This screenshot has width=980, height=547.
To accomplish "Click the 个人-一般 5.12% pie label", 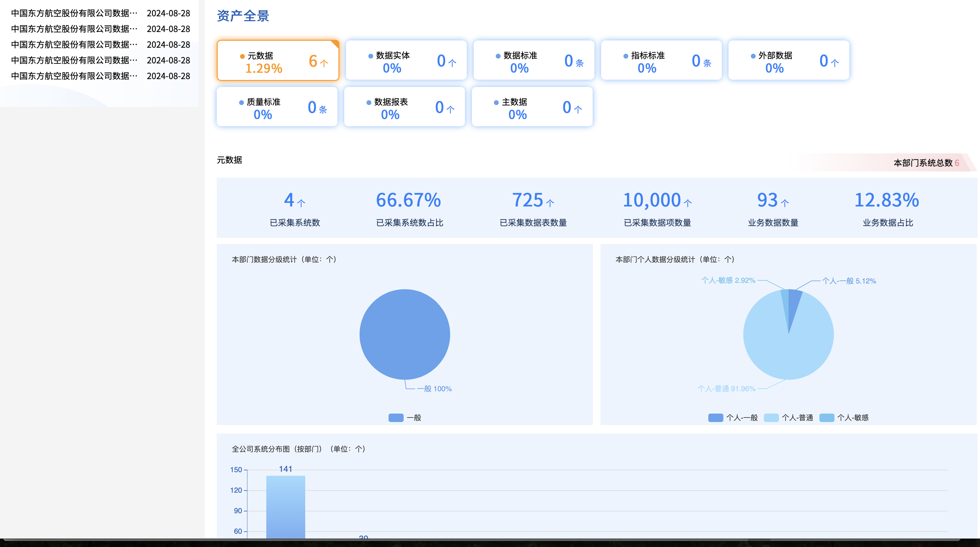I will 849,281.
